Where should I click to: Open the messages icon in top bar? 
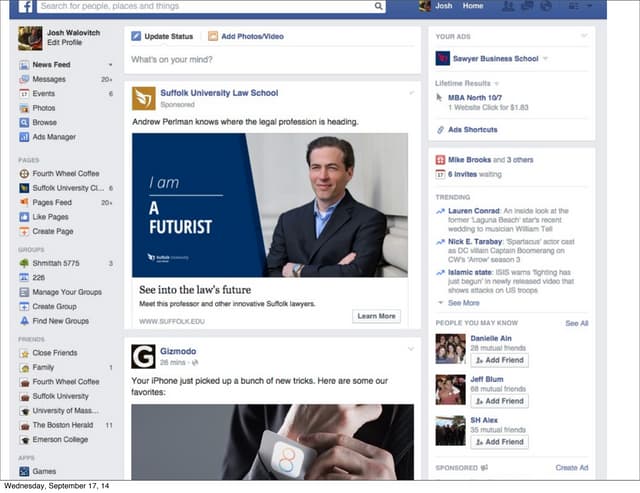pos(527,6)
